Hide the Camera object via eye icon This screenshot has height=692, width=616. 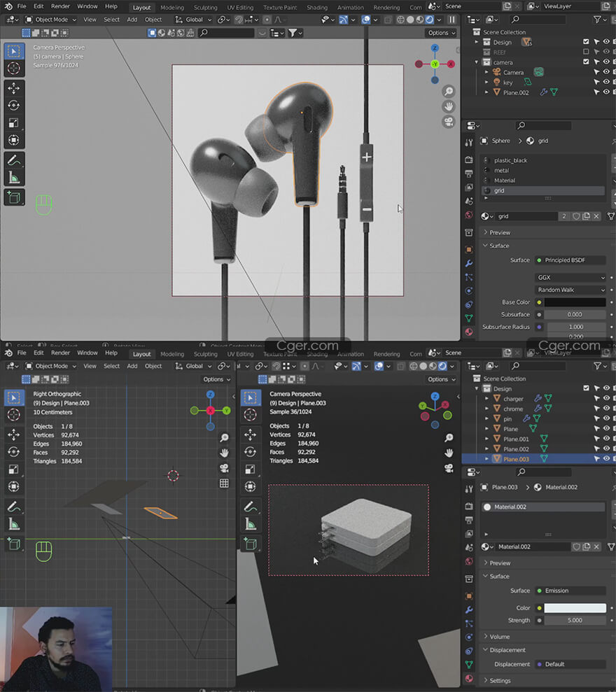point(605,72)
